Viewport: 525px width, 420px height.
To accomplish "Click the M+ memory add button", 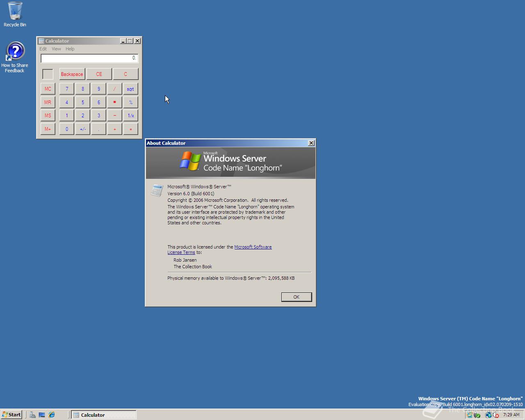I will click(x=48, y=129).
